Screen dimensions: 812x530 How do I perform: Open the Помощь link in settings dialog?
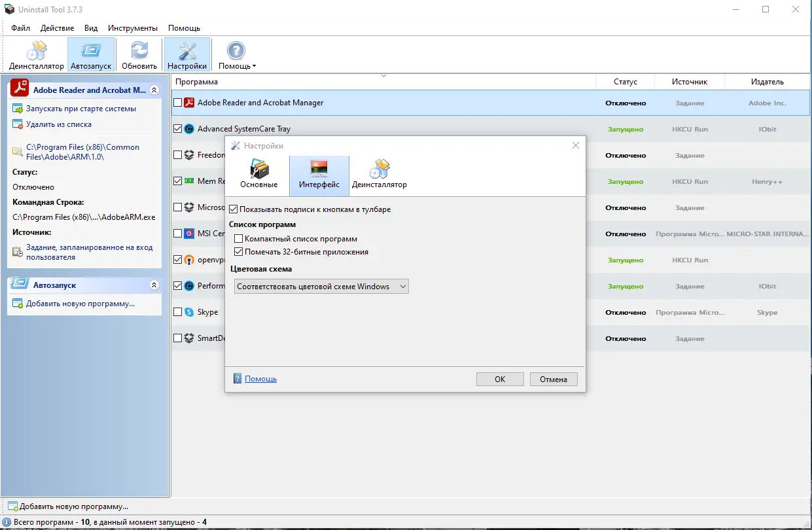tap(260, 379)
